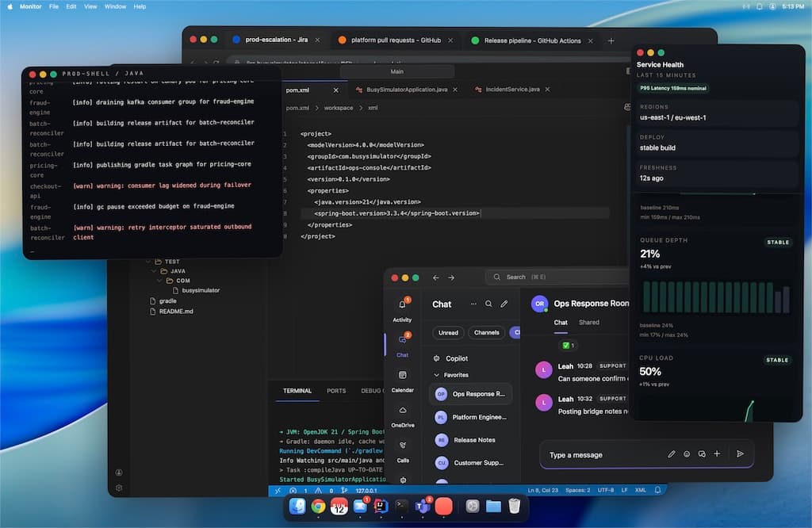Click the compose new chat pencil icon
The image size is (812, 528).
(x=504, y=304)
